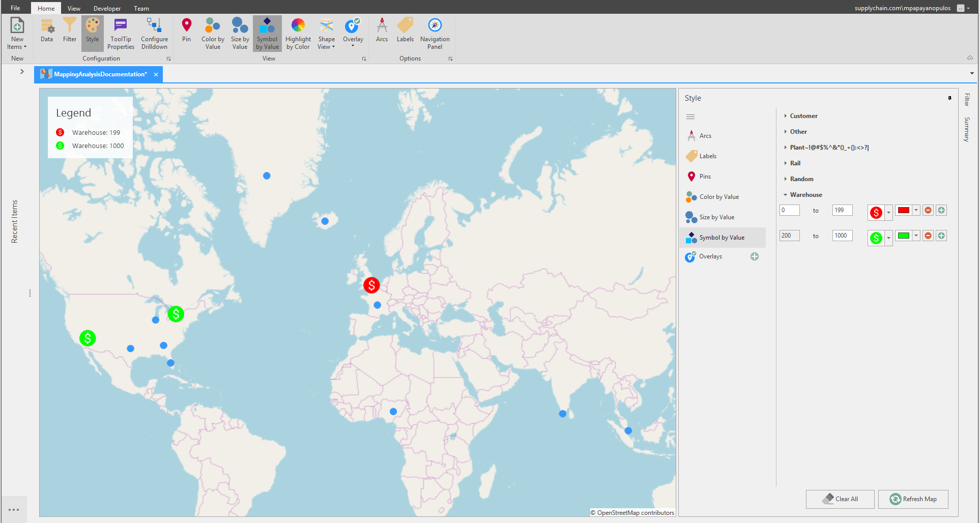Toggle the Style panel hamburger menu
This screenshot has width=980, height=523.
(690, 117)
